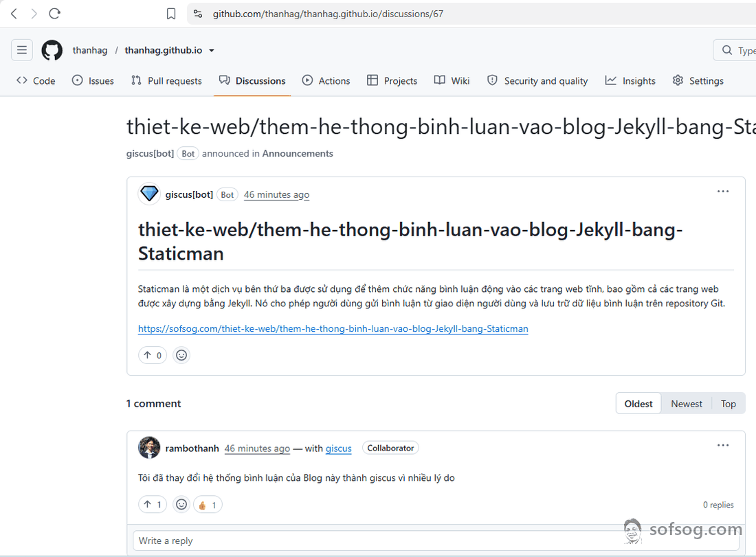The width and height of the screenshot is (756, 557).
Task: Select the address bar URL
Action: pyautogui.click(x=328, y=14)
